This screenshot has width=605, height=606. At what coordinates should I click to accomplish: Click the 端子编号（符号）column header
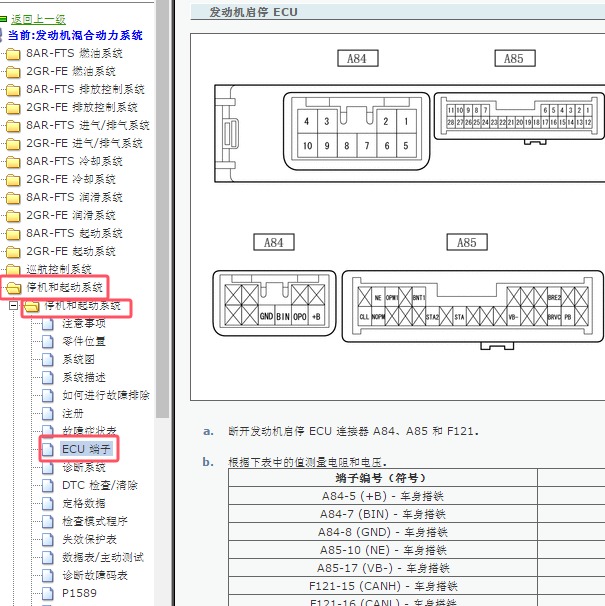[x=383, y=478]
